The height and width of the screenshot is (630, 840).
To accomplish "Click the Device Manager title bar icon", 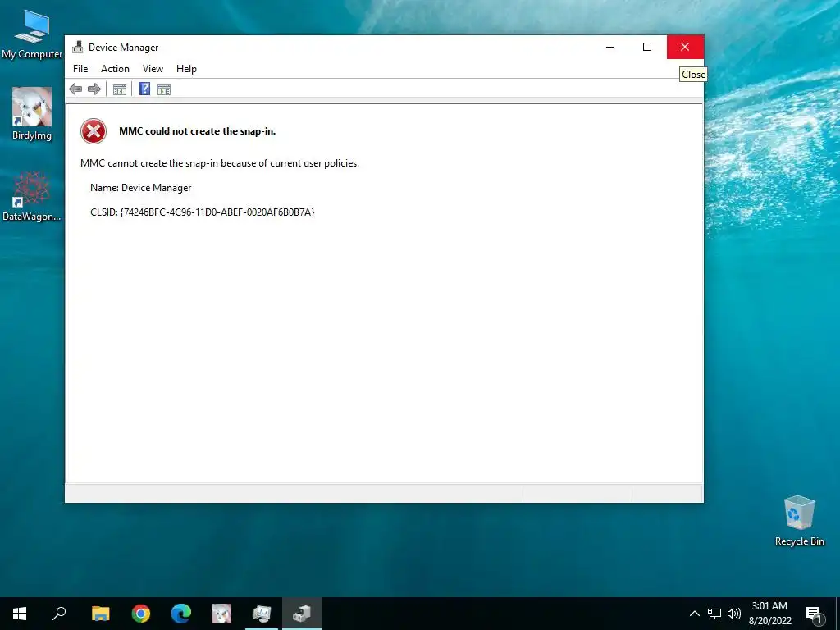I will (x=78, y=47).
